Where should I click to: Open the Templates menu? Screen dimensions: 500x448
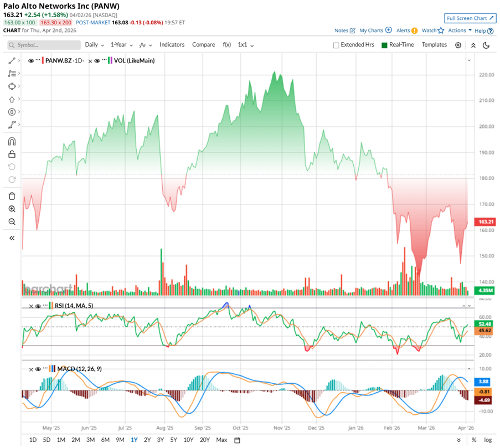(x=434, y=45)
